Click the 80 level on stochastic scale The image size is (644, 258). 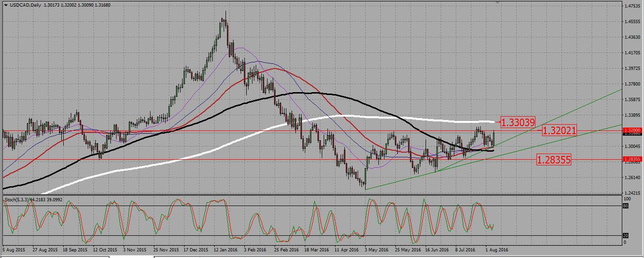coord(626,206)
